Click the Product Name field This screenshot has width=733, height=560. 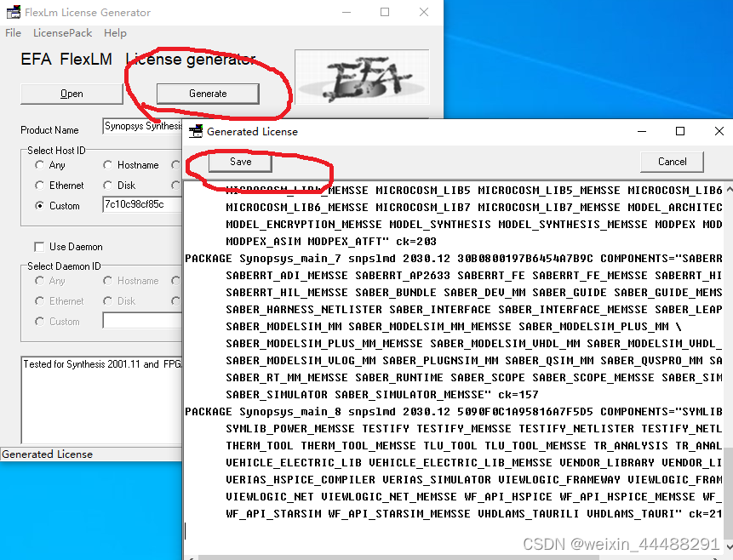(x=142, y=126)
